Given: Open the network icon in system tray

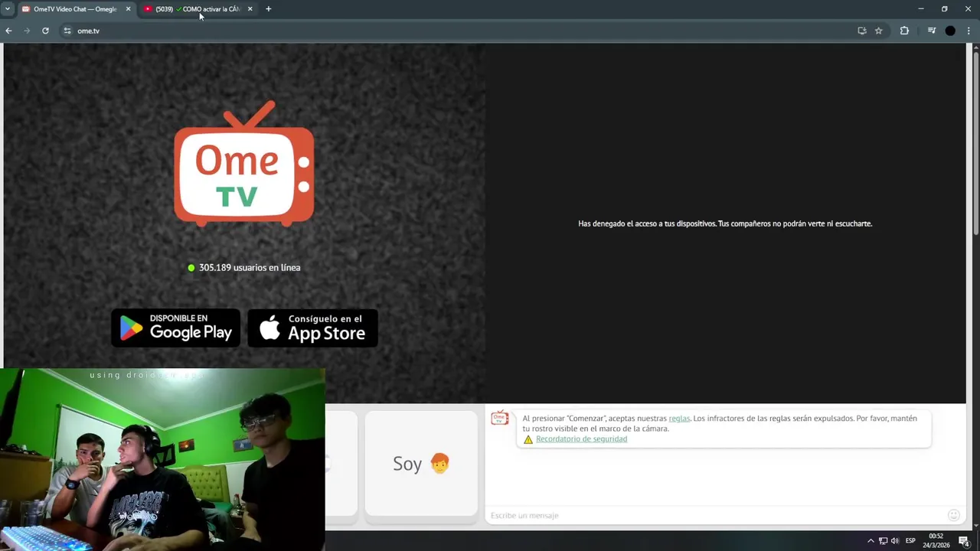Looking at the screenshot, I should pos(883,541).
